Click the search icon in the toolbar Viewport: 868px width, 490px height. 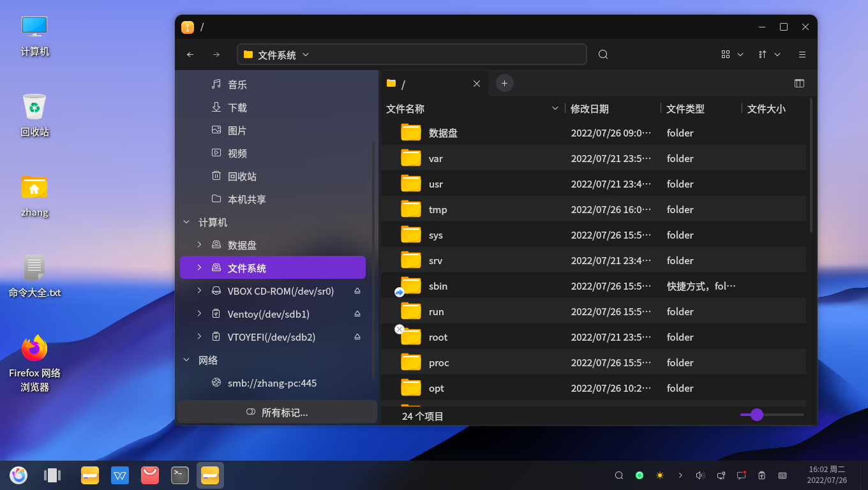[x=602, y=54]
